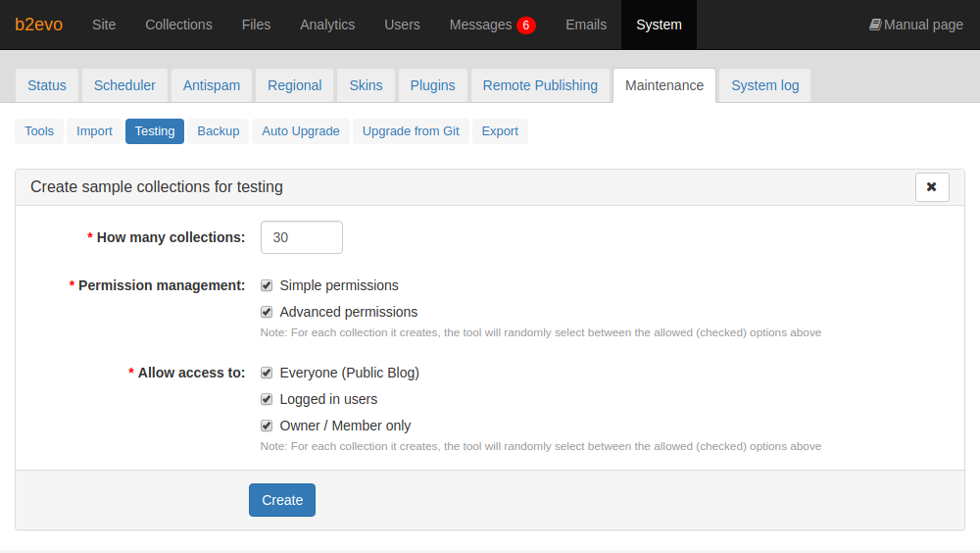Go to the Auto Upgrade sub-tab
980x553 pixels.
point(301,131)
